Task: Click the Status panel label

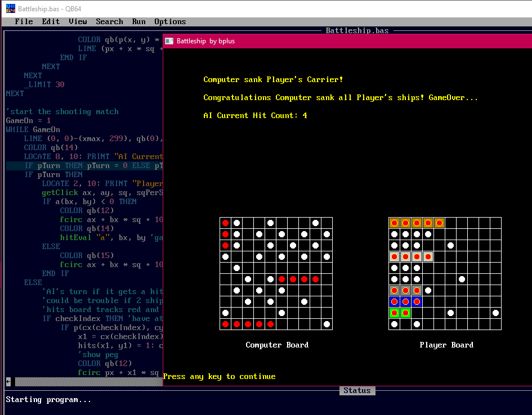Action: [x=357, y=390]
